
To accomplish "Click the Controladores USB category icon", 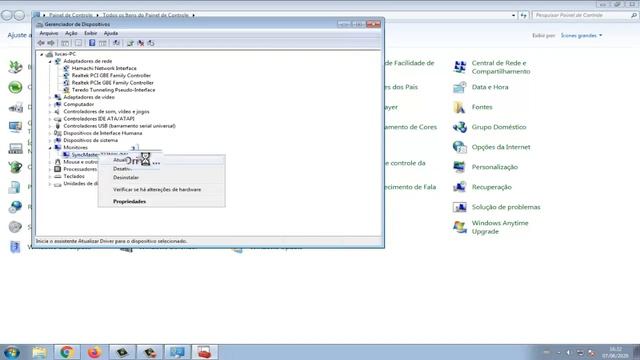I will click(x=58, y=126).
